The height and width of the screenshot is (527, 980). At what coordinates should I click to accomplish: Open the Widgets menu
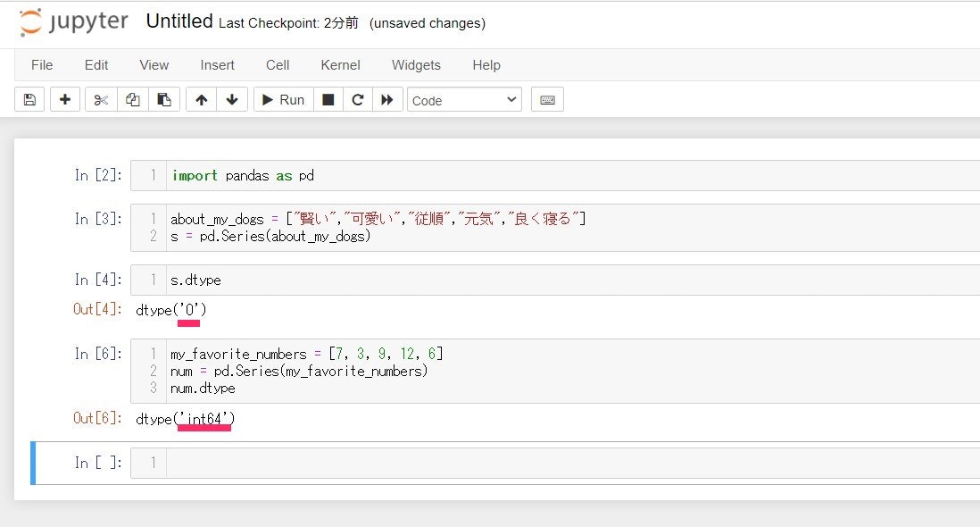click(416, 65)
